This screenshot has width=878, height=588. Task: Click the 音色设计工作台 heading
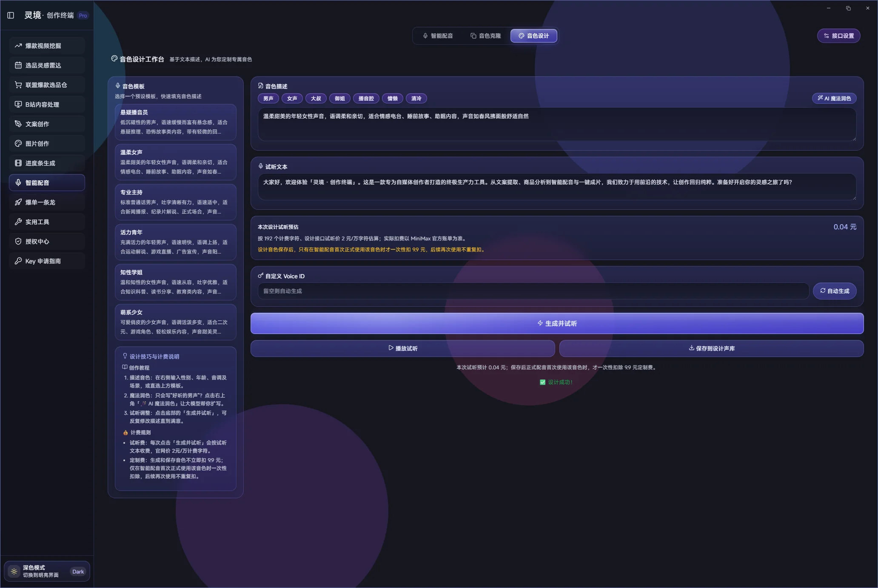coord(142,59)
